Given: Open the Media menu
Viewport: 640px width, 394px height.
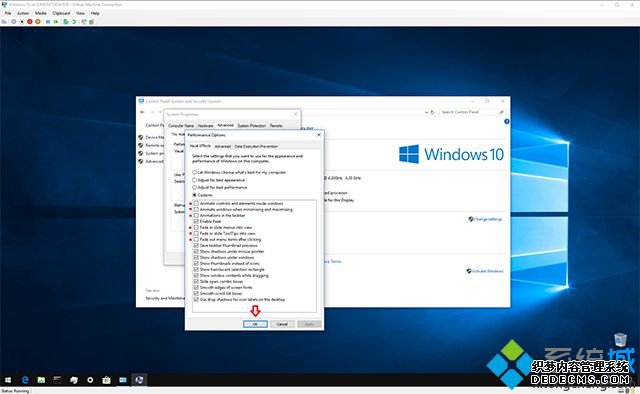Looking at the screenshot, I should click(x=40, y=13).
